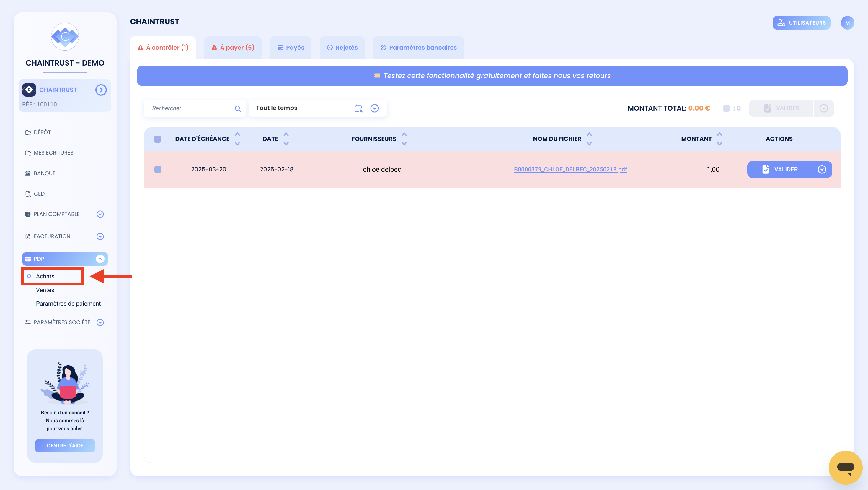Click the Banque sidebar icon

(28, 173)
